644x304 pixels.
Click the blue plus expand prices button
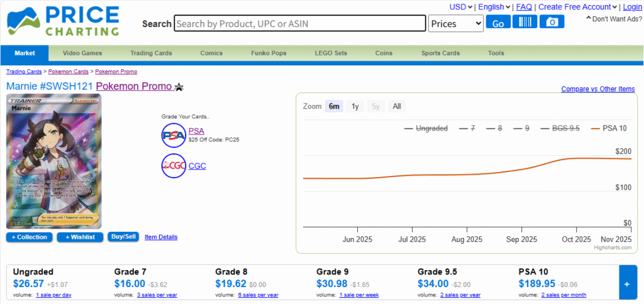click(627, 284)
